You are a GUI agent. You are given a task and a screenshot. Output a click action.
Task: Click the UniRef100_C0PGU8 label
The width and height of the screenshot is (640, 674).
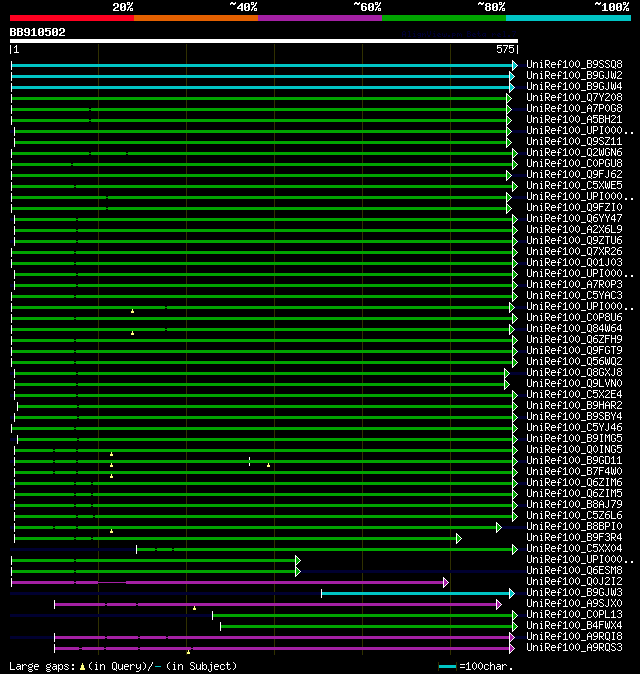click(x=574, y=164)
